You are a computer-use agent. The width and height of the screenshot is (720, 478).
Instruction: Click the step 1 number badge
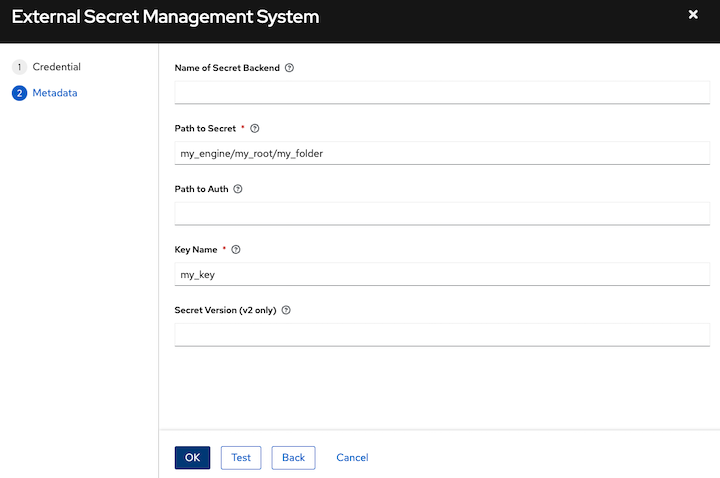pyautogui.click(x=19, y=67)
